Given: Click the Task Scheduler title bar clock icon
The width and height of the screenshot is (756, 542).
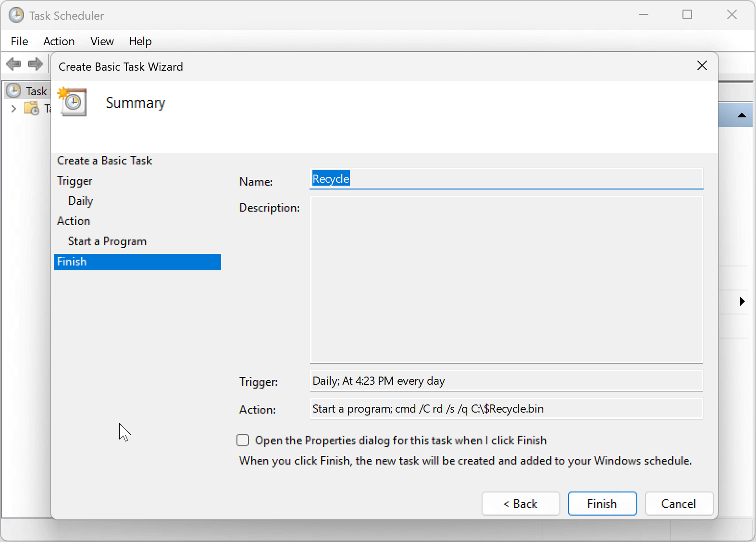Looking at the screenshot, I should [x=16, y=15].
